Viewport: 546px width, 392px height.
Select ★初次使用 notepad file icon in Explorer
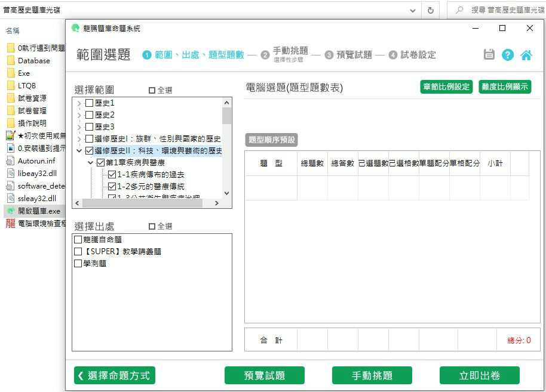click(11, 135)
